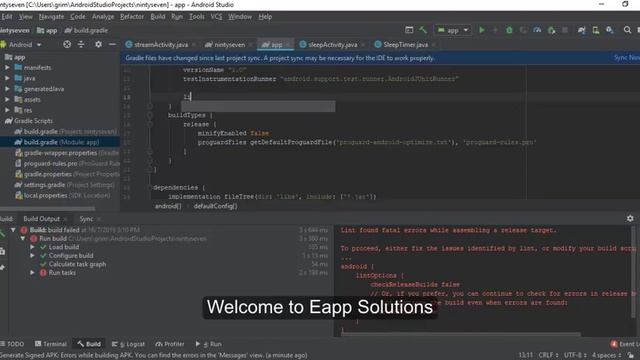Click CRLF line separator in status bar
The height and width of the screenshot is (360, 640).
coord(548,355)
